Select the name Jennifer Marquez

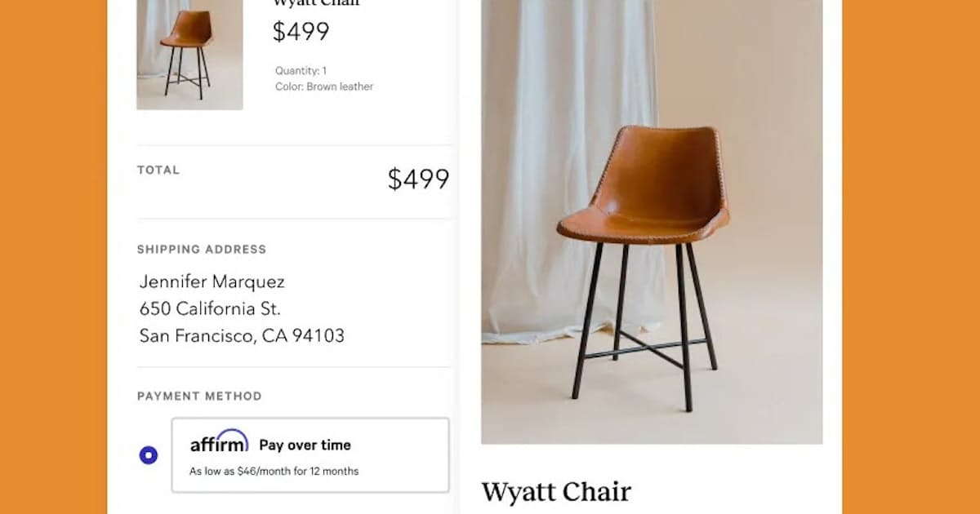(x=212, y=282)
